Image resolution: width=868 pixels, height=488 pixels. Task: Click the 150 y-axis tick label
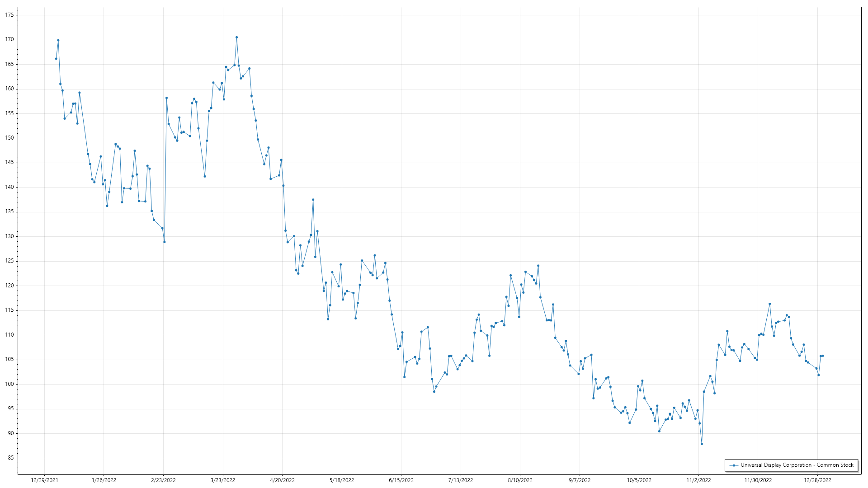point(9,138)
